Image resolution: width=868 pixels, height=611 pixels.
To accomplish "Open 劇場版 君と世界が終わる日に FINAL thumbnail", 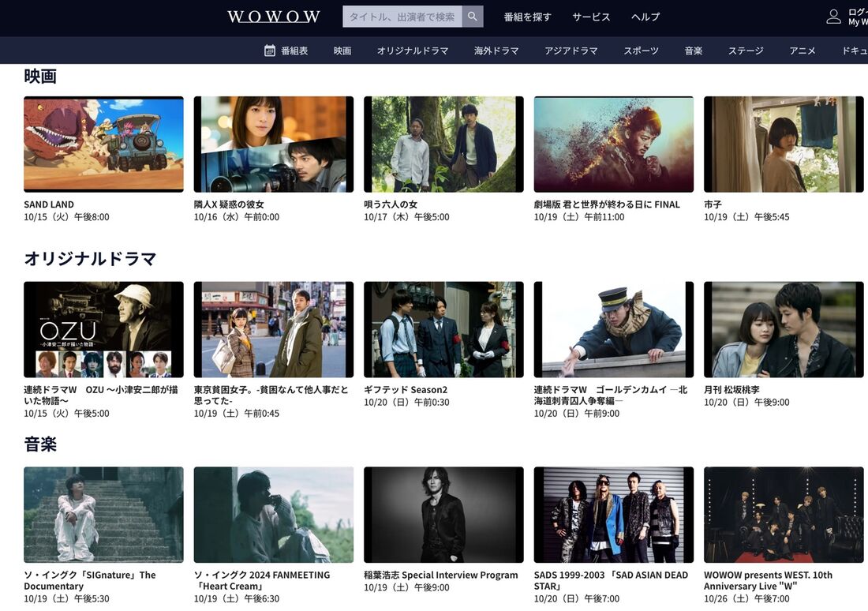I will (x=613, y=144).
